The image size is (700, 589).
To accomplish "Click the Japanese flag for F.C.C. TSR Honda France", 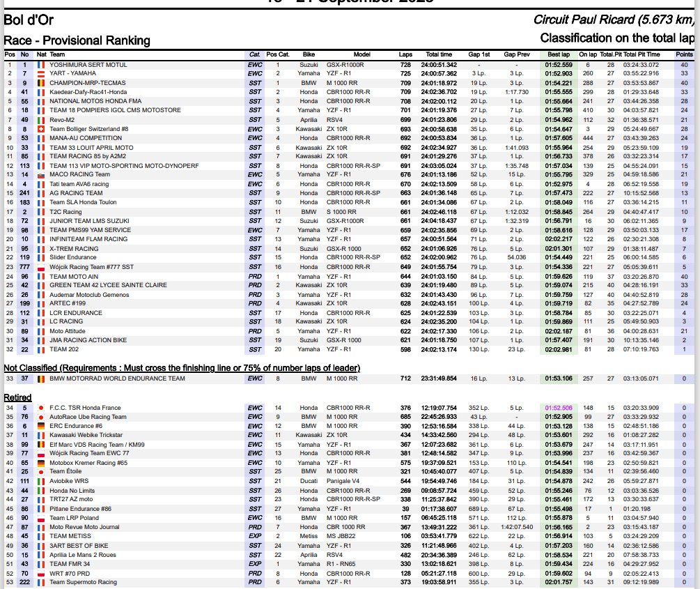I will [40, 408].
